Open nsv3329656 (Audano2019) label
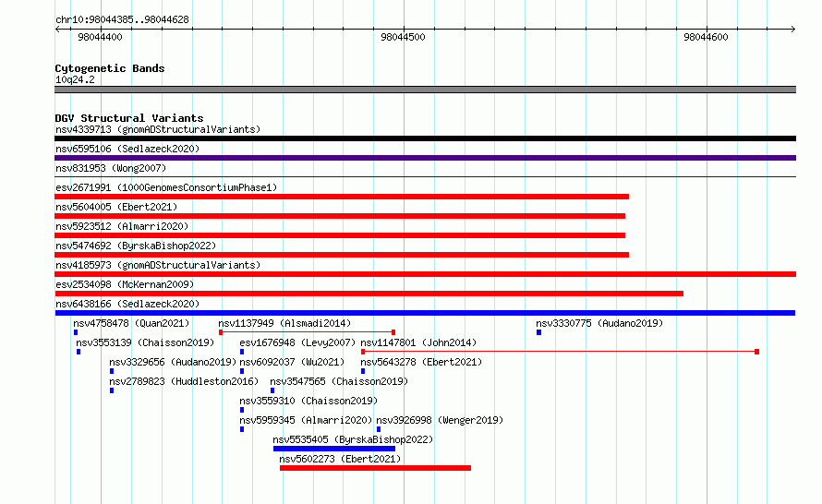The width and height of the screenshot is (822, 504). [x=173, y=362]
